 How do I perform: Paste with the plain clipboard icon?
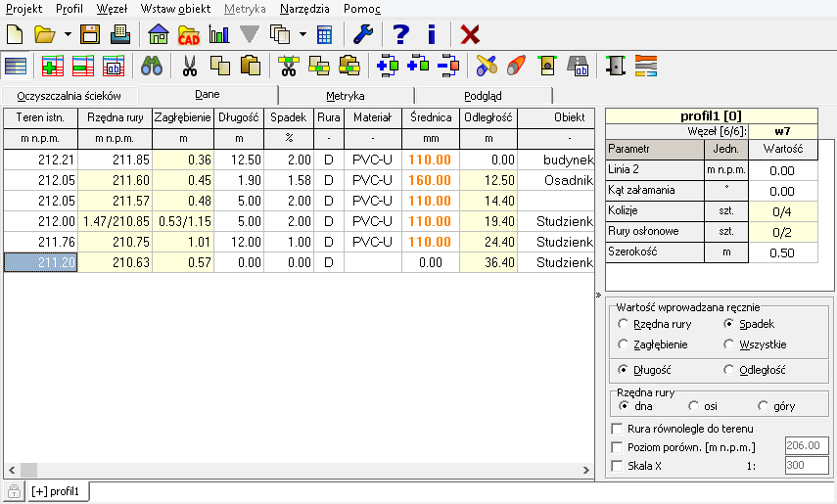(x=251, y=66)
